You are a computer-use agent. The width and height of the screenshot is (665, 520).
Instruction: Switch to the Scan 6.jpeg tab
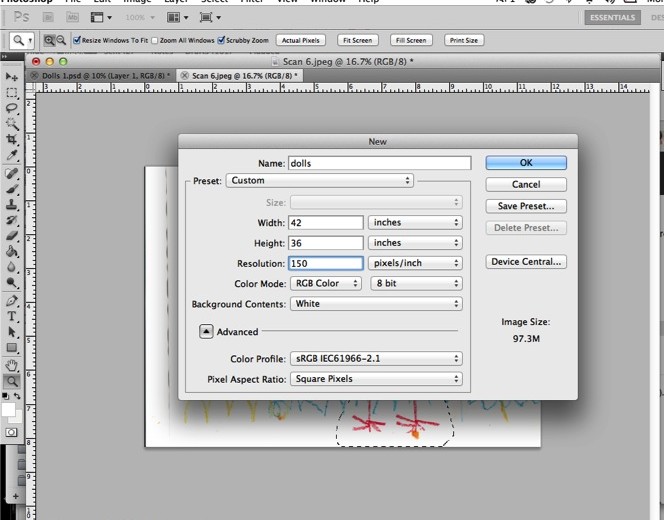coord(245,76)
